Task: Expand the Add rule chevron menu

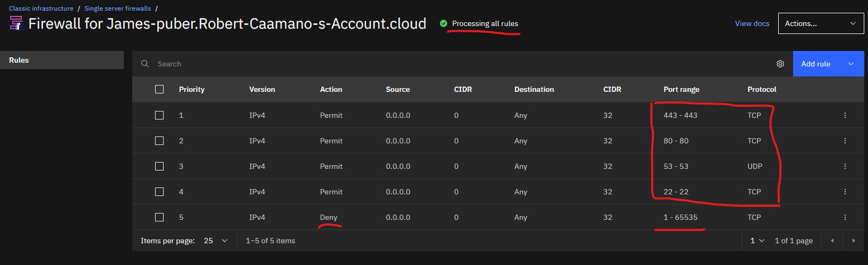Action: 850,64
